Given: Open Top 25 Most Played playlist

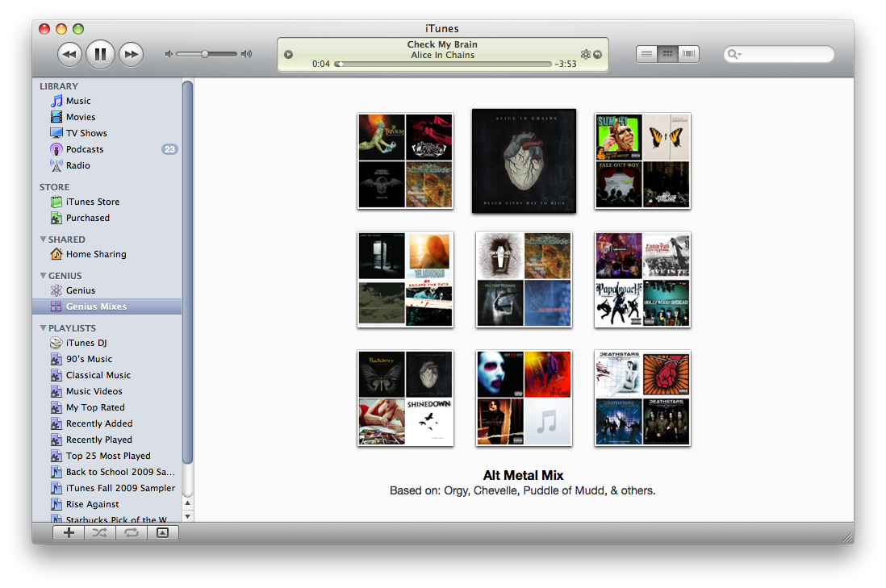Looking at the screenshot, I should (x=107, y=456).
